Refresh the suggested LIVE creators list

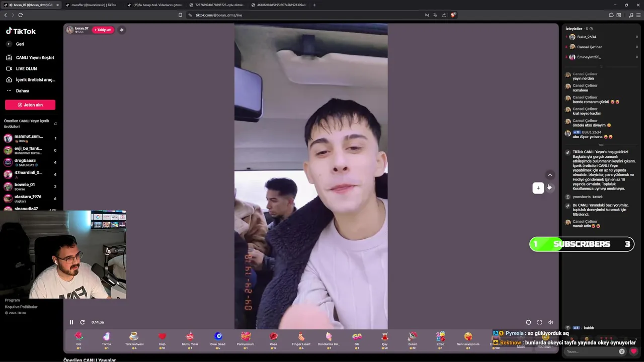click(55, 124)
